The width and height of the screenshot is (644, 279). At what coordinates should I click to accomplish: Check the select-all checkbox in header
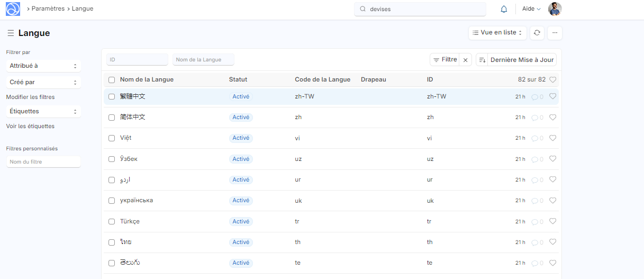pyautogui.click(x=112, y=80)
